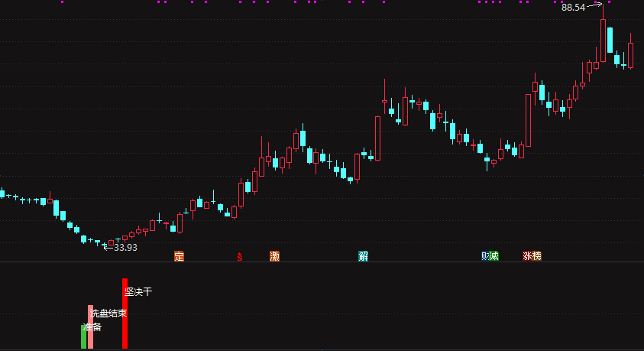Screen dimensions: 644x351
Task: Select the candlestick at the 88.54 peak
Action: click(x=603, y=35)
